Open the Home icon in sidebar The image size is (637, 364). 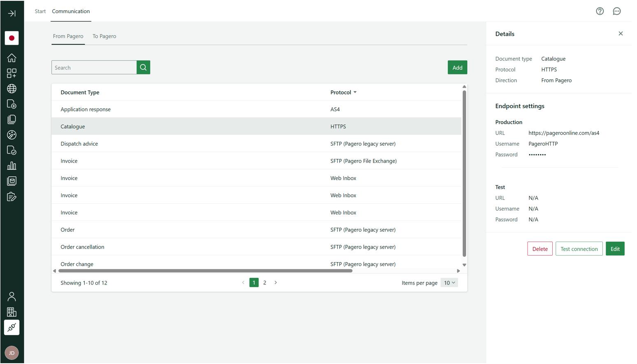pos(12,58)
